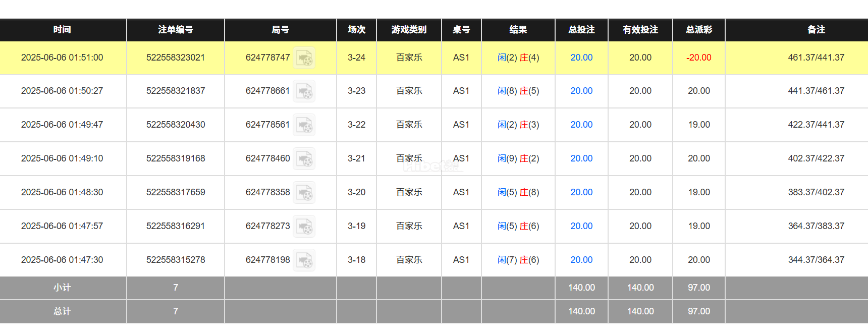Screen dimensions: 868x331
Task: View replay icon for round 624778273
Action: (x=304, y=227)
